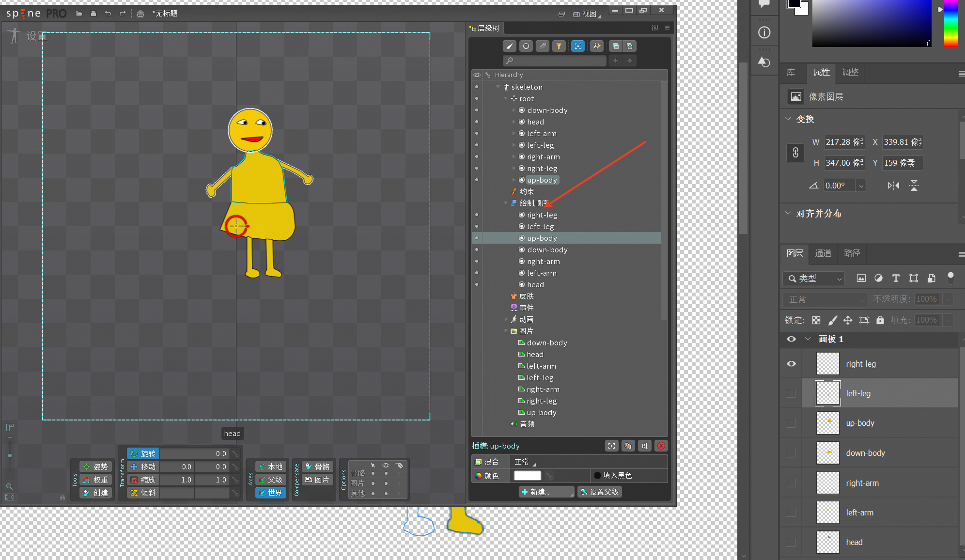Switch to the 通道 (Channels) tab
Image resolution: width=965 pixels, height=560 pixels.
(823, 253)
